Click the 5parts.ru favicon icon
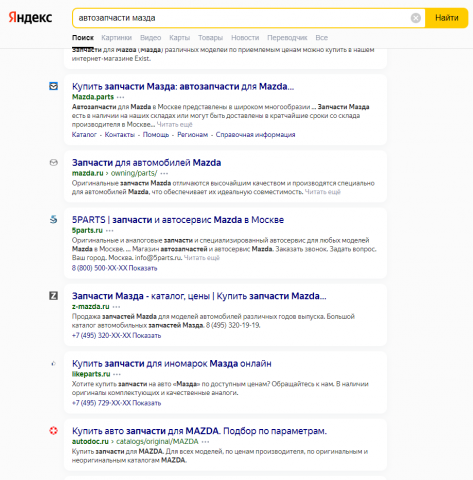Screen dimensions: 473x480 pyautogui.click(x=53, y=220)
